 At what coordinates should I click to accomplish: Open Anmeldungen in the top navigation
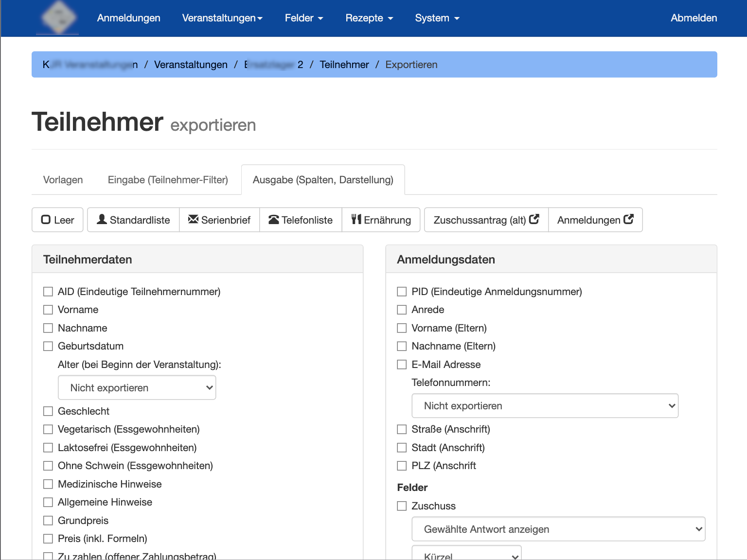[x=129, y=18]
